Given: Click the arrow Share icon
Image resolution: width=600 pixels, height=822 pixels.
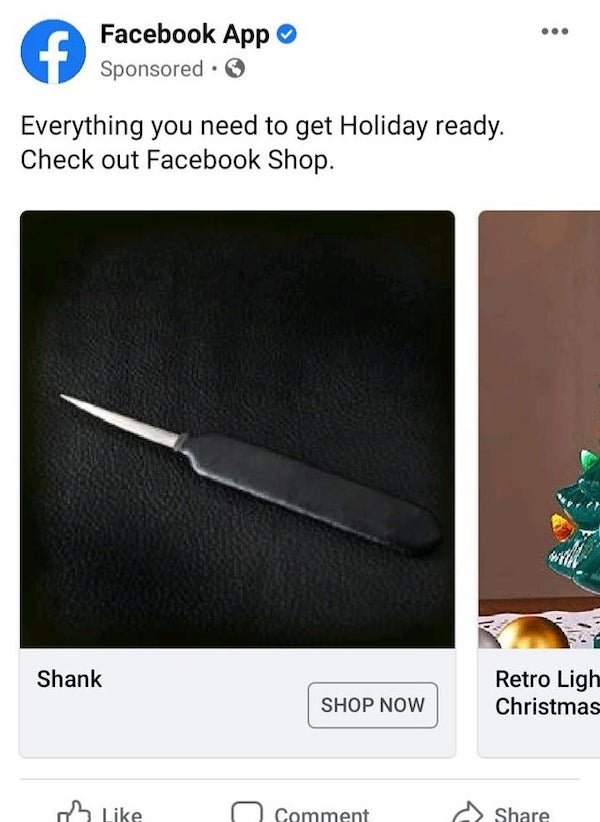Looking at the screenshot, I should point(467,812).
